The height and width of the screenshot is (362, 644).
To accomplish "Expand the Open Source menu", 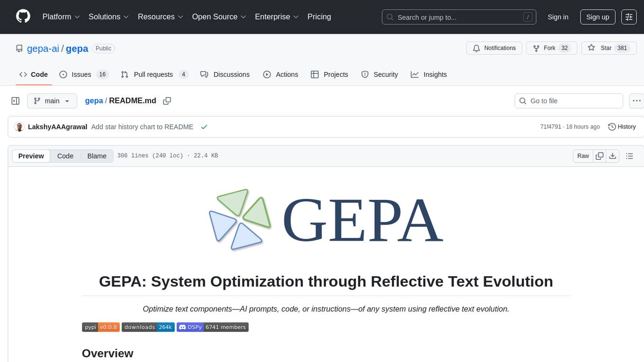I will tap(219, 17).
